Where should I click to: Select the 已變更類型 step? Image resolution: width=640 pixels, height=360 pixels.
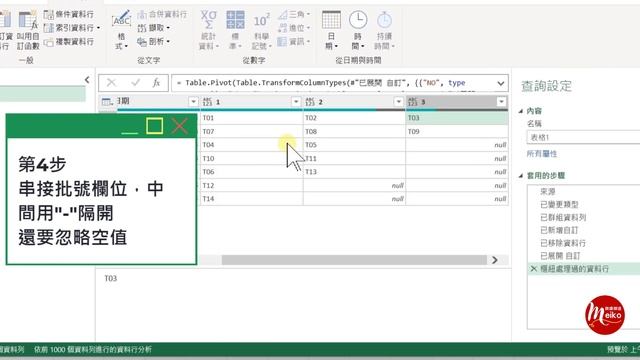(x=559, y=204)
